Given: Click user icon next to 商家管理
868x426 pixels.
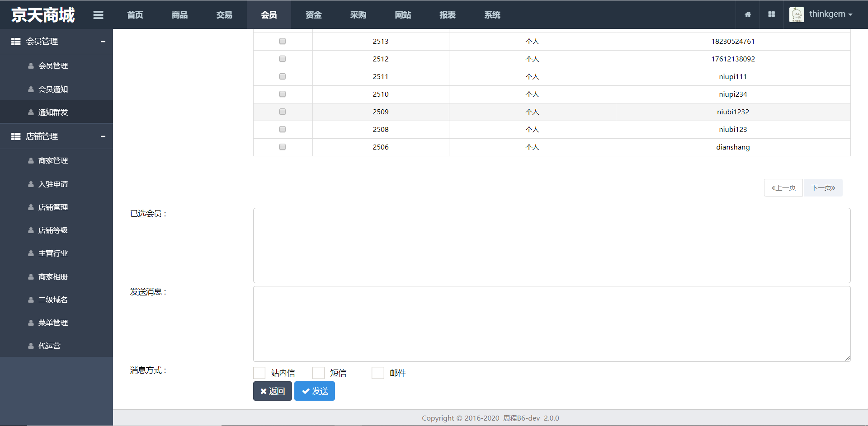Looking at the screenshot, I should click(31, 161).
